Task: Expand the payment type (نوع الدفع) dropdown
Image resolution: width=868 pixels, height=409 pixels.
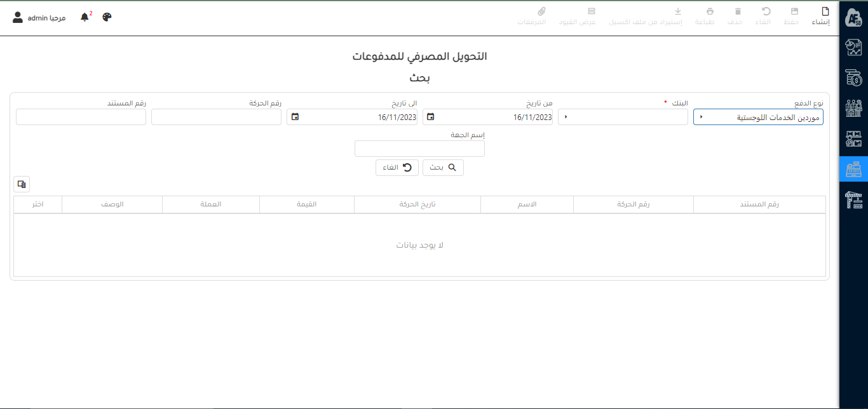Action: (702, 117)
